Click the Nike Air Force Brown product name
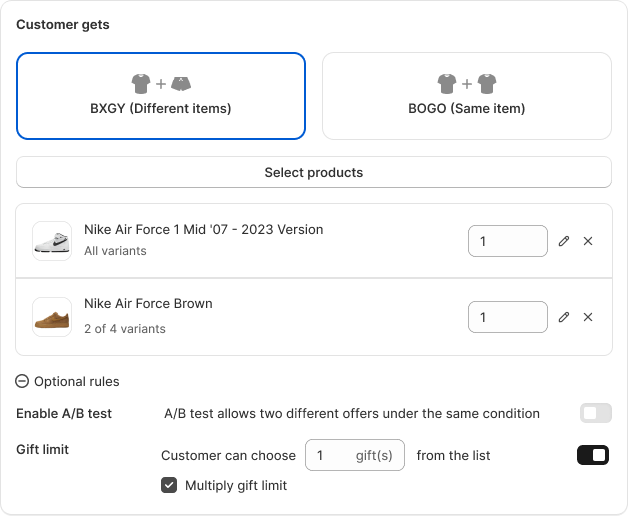The width and height of the screenshot is (628, 516). 148,304
